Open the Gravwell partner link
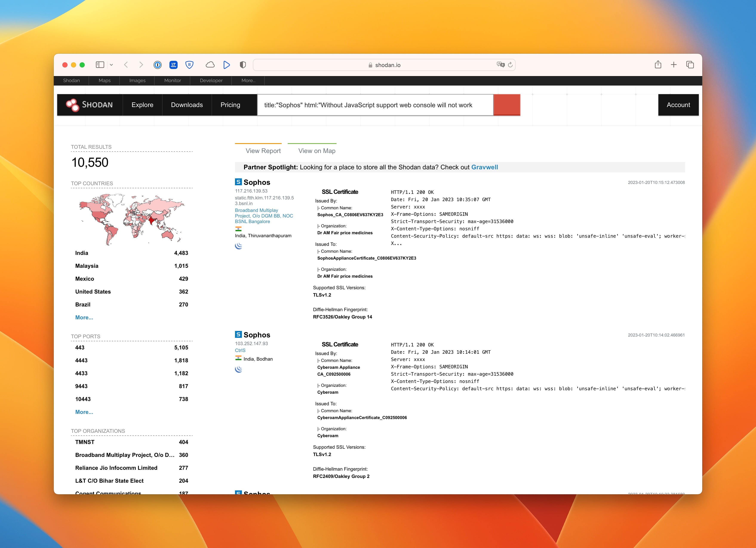This screenshot has width=756, height=548. 484,167
